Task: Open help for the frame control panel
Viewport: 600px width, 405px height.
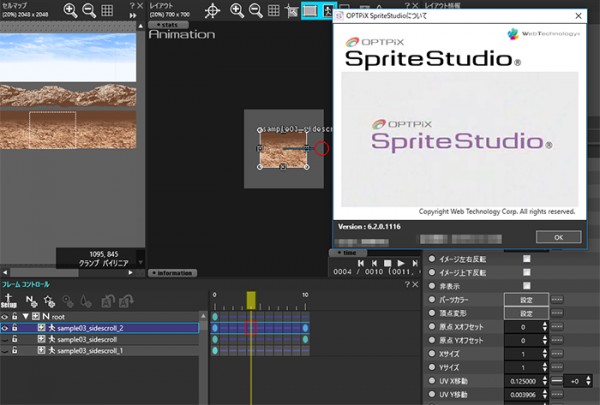Action: tap(407, 284)
